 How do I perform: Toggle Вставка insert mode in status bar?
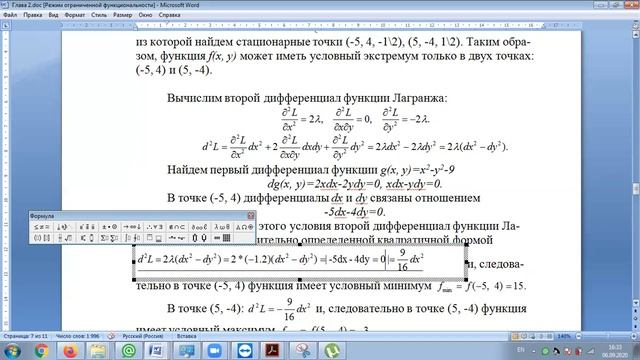pos(187,336)
